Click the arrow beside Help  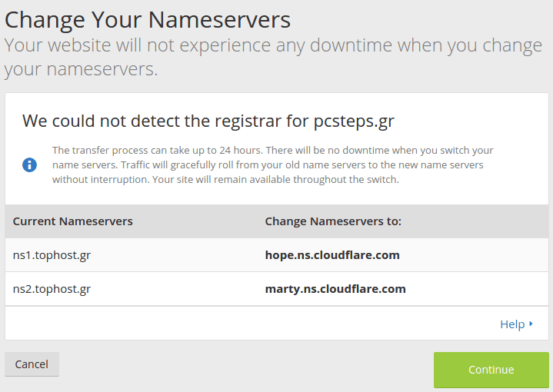pyautogui.click(x=531, y=324)
